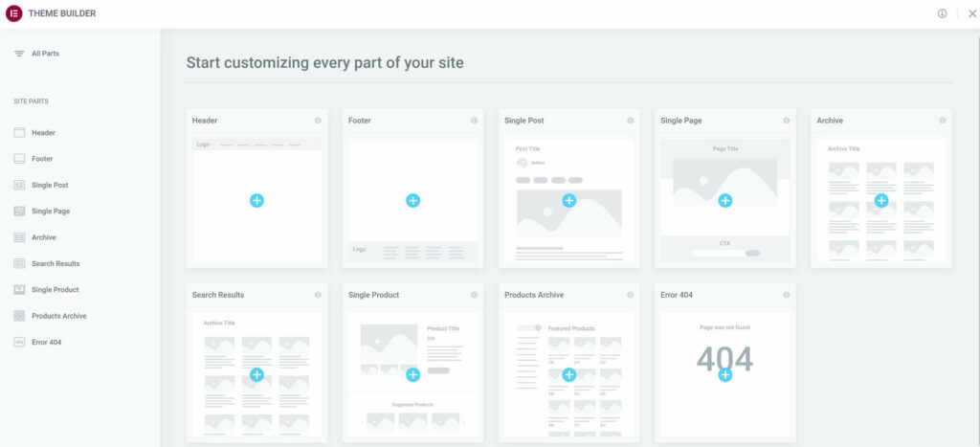Click the Search Results sidebar icon

click(19, 264)
